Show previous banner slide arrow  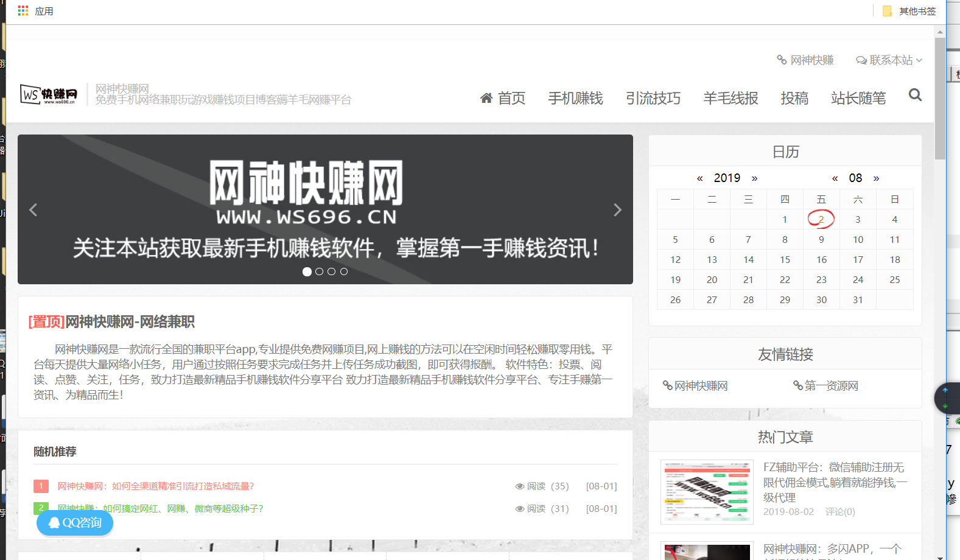click(33, 210)
